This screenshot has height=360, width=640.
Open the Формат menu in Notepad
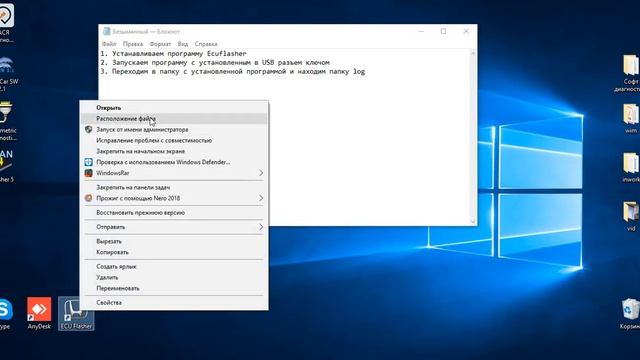click(160, 44)
